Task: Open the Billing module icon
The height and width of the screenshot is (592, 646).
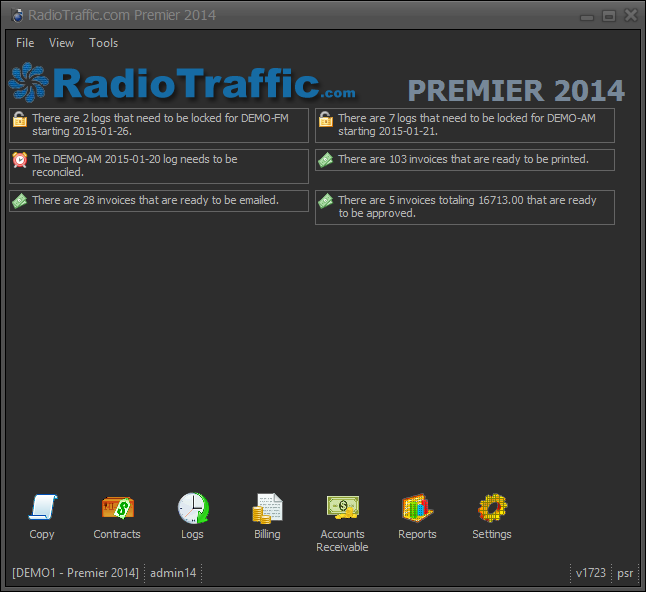Action: [267, 508]
